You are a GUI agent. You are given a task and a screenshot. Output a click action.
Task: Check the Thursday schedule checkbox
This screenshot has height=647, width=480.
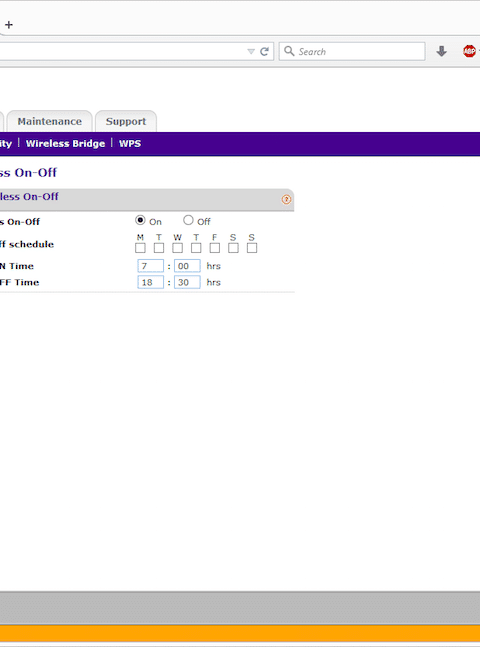coord(196,248)
